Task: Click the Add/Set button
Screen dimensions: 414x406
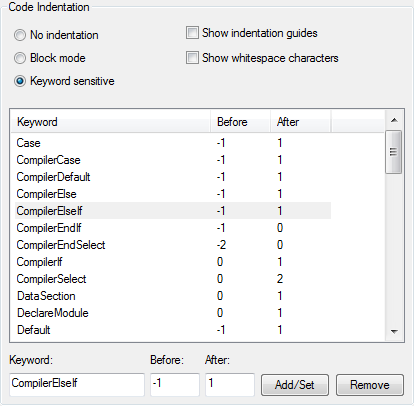Action: point(295,385)
